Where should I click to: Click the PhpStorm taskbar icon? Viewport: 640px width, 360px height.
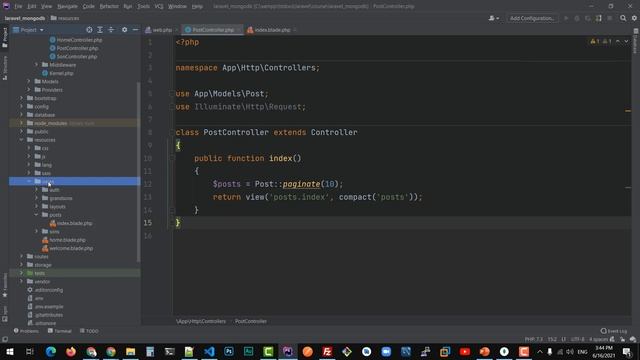pyautogui.click(x=288, y=351)
